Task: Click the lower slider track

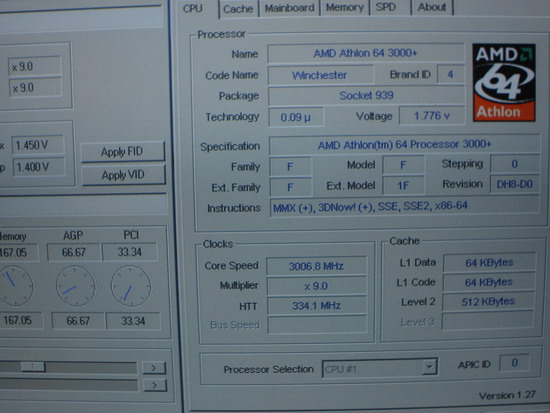Action: [x=68, y=385]
